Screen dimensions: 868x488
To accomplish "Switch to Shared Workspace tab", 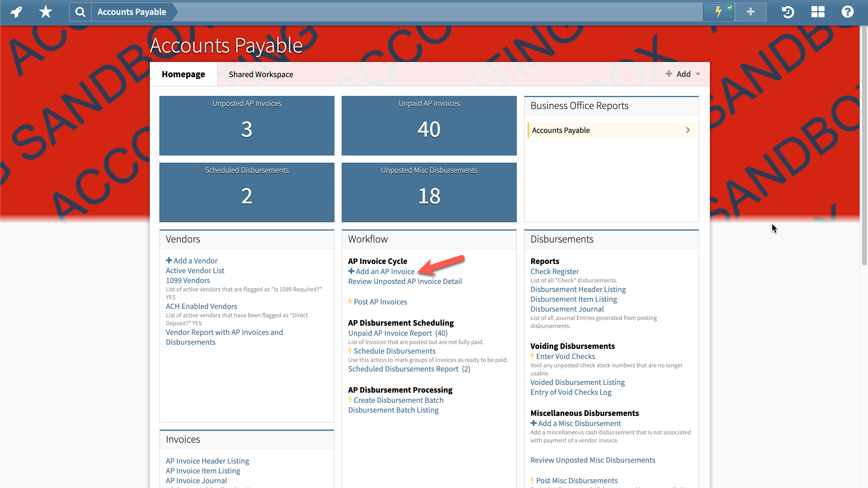I will pos(261,74).
